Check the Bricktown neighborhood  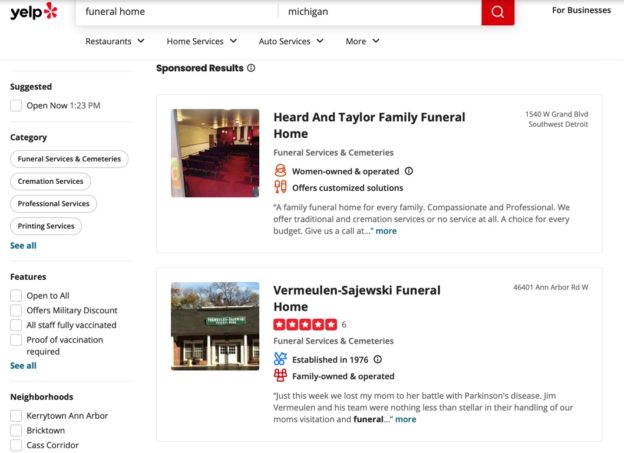coord(16,430)
